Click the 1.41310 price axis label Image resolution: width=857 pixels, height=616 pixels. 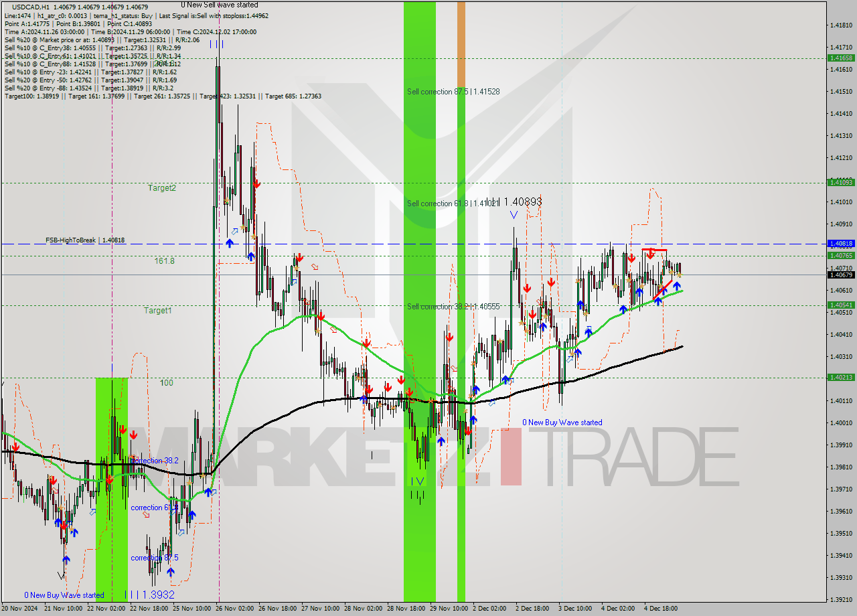pyautogui.click(x=841, y=135)
